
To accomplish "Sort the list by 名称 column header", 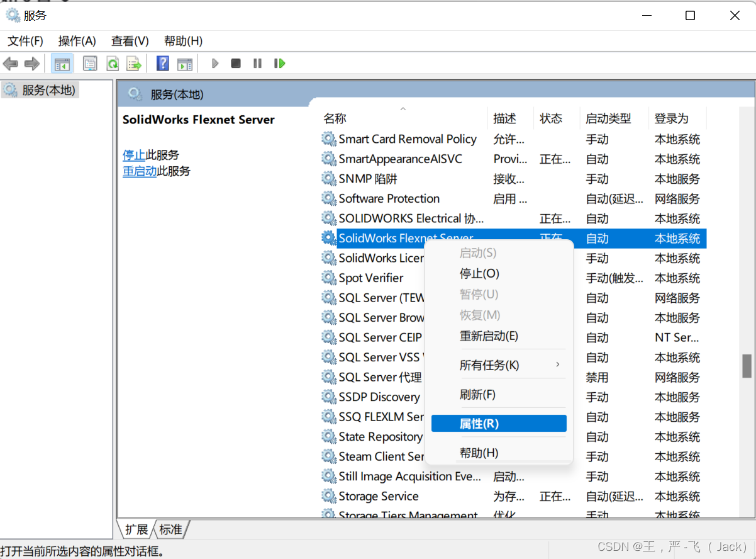I will point(335,118).
